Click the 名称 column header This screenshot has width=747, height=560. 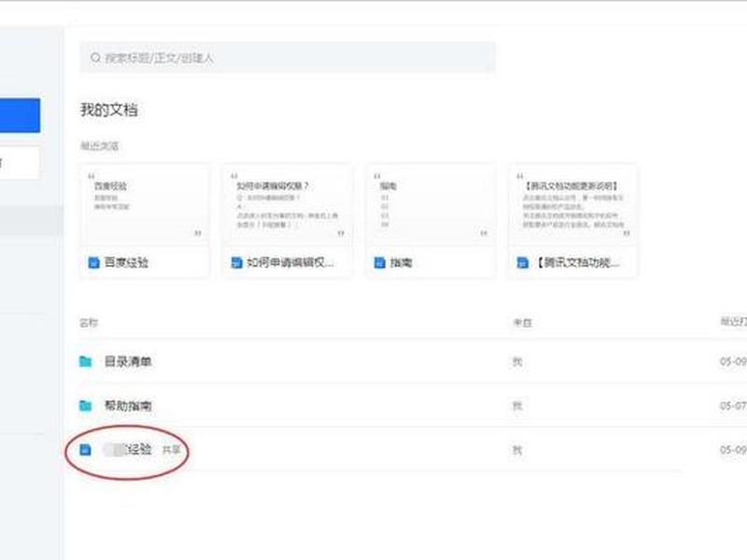pos(89,323)
